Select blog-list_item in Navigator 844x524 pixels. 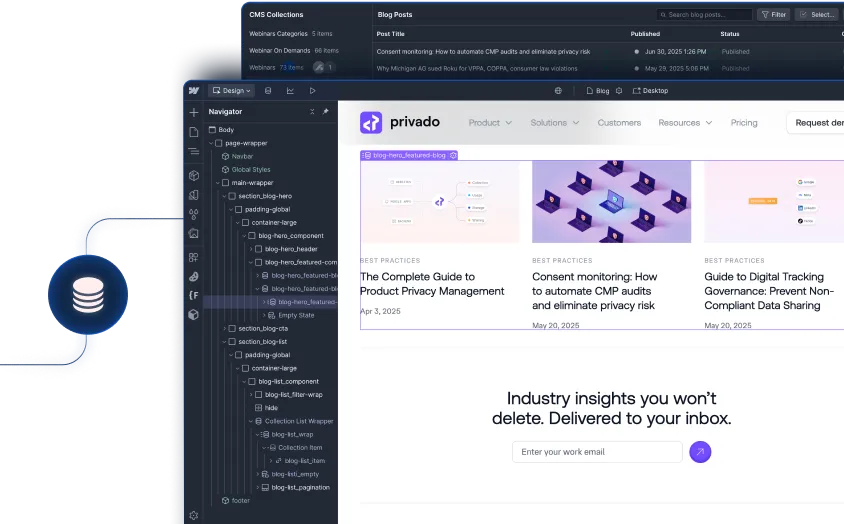[x=300, y=461]
